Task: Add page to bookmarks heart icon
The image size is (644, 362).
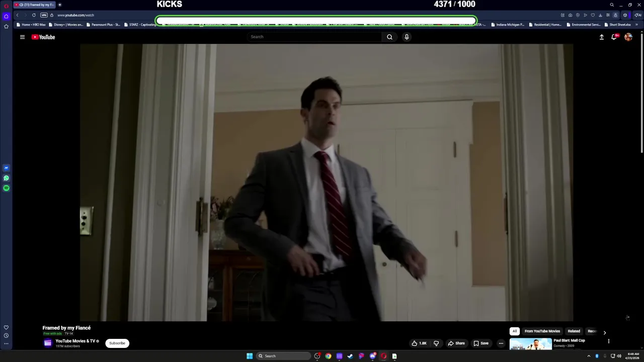Action: coord(593,15)
